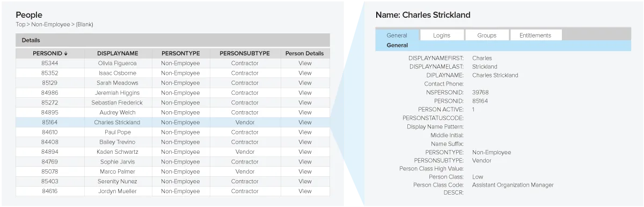
Task: View details for Olivia Figueroa
Action: 305,63
